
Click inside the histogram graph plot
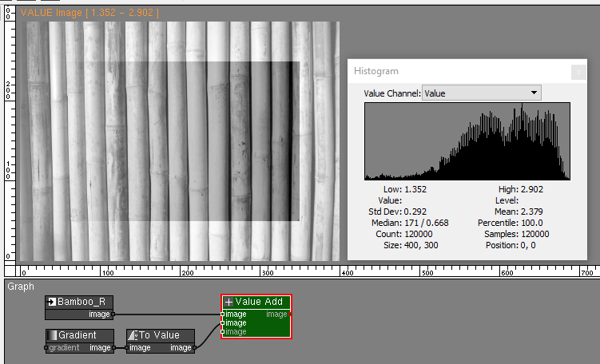coord(467,142)
